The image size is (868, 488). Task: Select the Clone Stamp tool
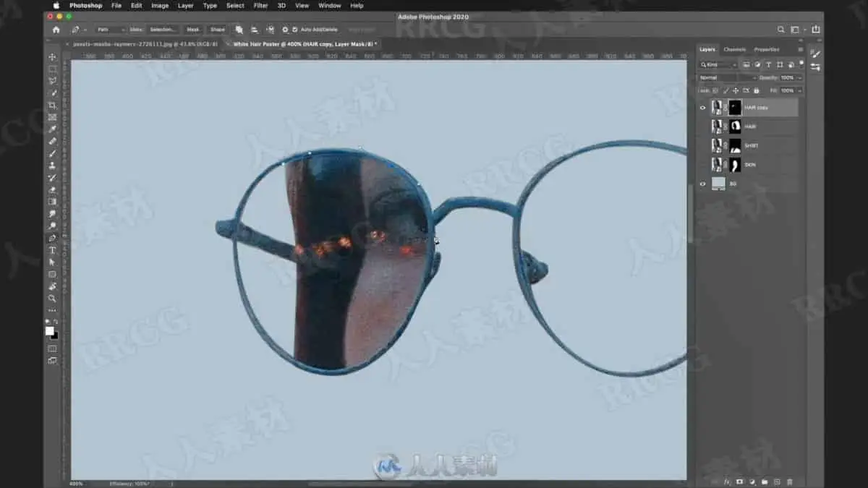(x=52, y=166)
